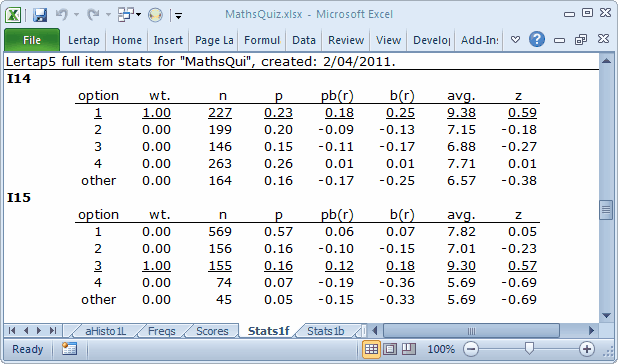Click the avg. value 9.38 in I14
The image size is (618, 364).
pyautogui.click(x=461, y=113)
